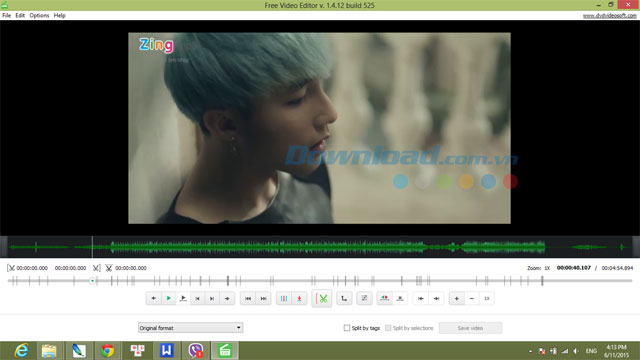640x360 pixels.
Task: Click the cut duration scissors icon
Action: click(109, 268)
